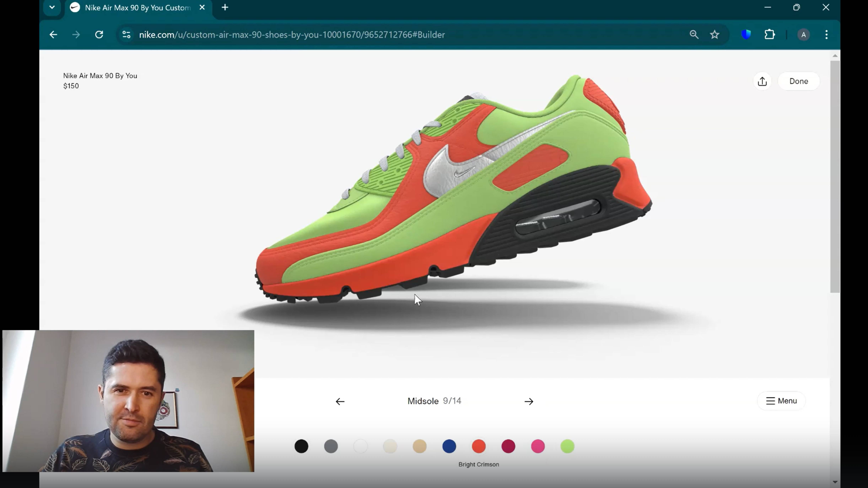868x488 pixels.
Task: Select the black midsole color swatch
Action: pyautogui.click(x=301, y=446)
